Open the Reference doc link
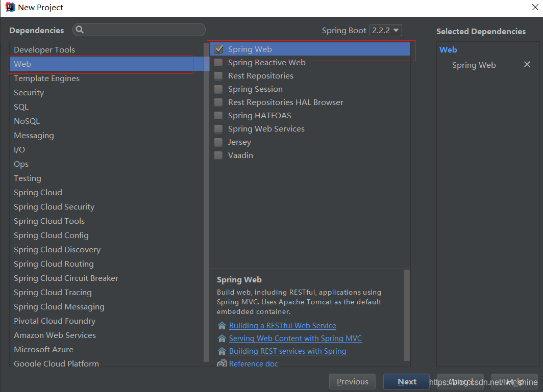 (254, 363)
